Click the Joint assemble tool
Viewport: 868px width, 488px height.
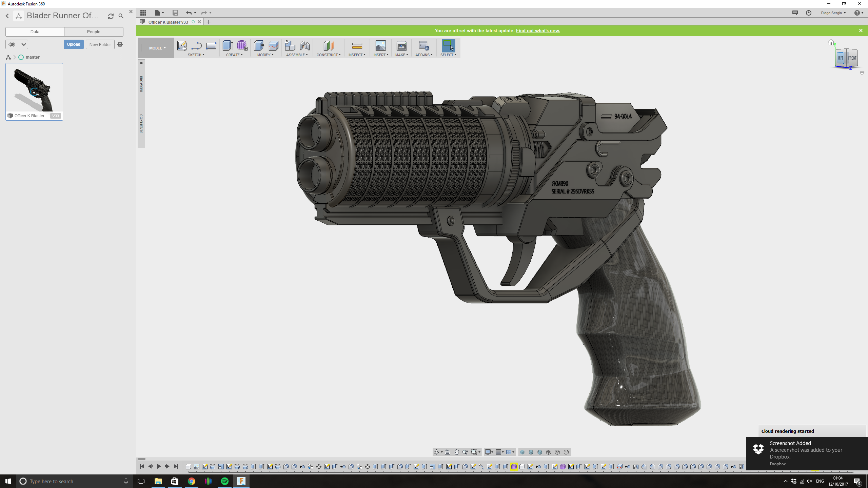[304, 45]
